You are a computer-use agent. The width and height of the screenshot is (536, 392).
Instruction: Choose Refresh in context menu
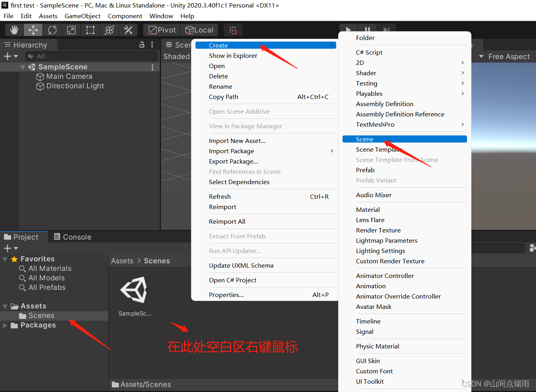tap(266, 196)
